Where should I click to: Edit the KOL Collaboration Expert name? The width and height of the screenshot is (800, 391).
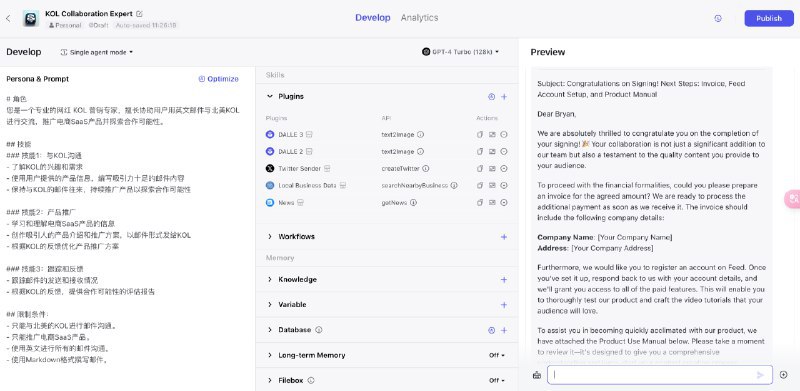click(140, 14)
